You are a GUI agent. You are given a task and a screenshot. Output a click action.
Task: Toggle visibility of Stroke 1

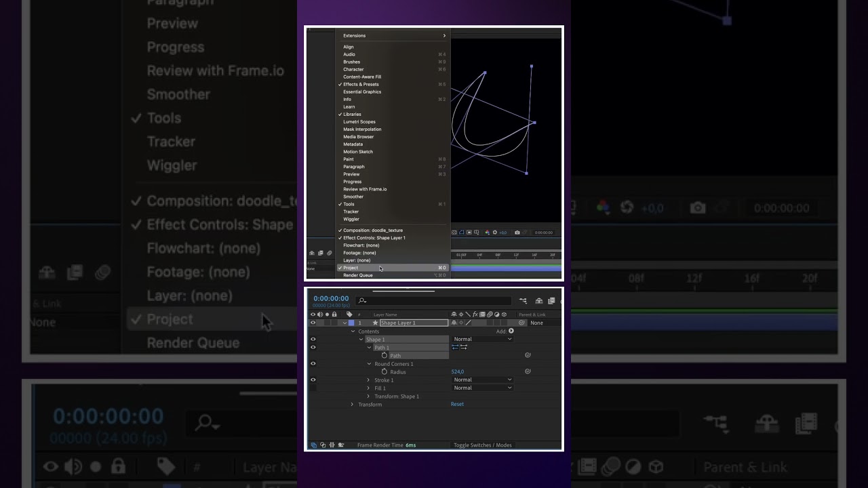[x=313, y=380]
